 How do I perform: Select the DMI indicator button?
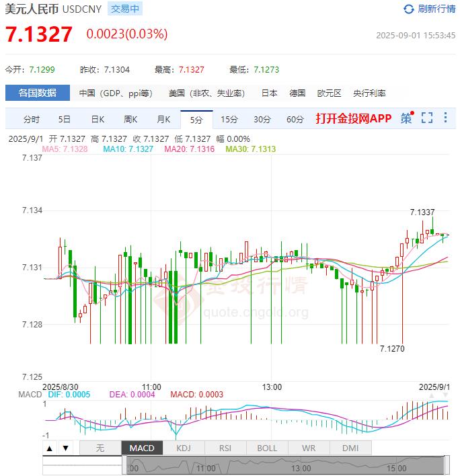click(350, 448)
